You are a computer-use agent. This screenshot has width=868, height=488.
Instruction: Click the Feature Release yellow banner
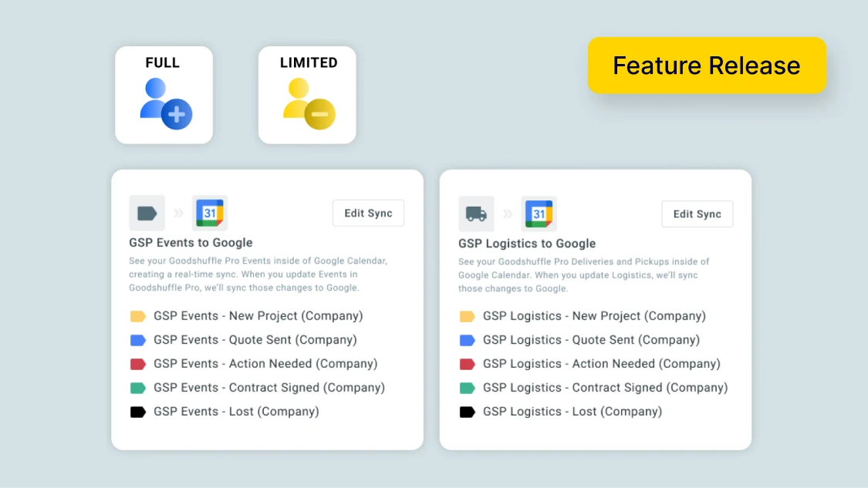pos(707,66)
